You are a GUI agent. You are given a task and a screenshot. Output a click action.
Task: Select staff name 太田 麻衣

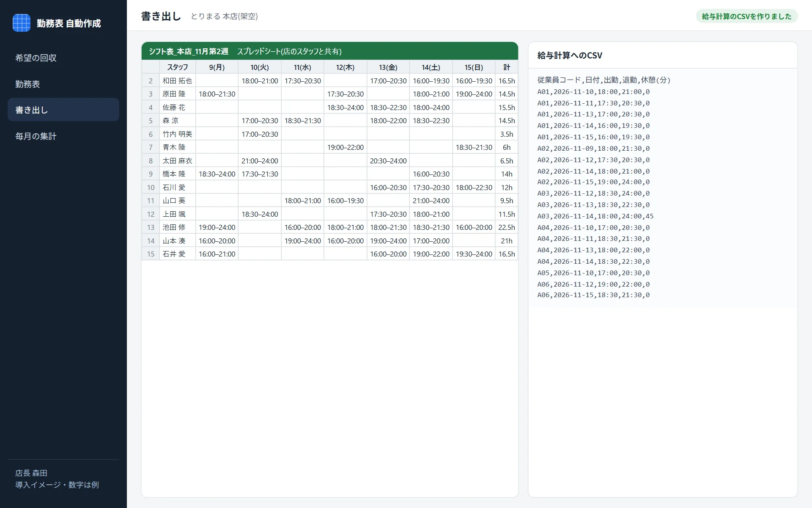coord(178,160)
